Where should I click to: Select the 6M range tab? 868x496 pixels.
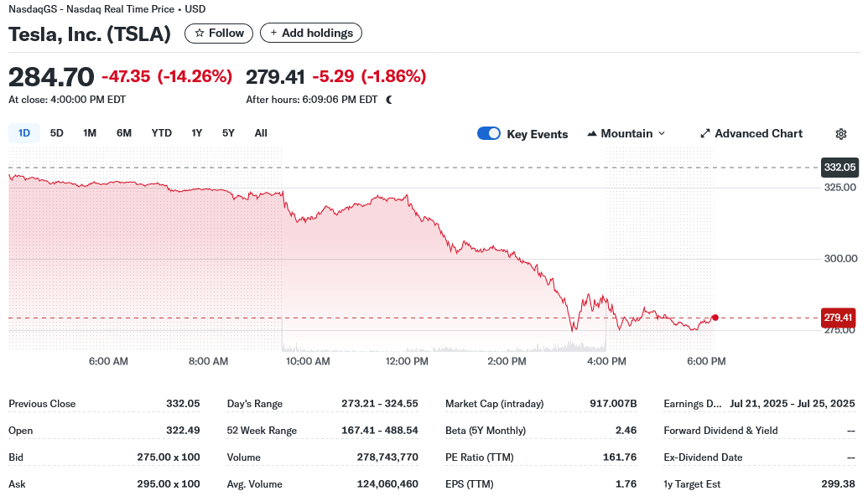click(124, 133)
